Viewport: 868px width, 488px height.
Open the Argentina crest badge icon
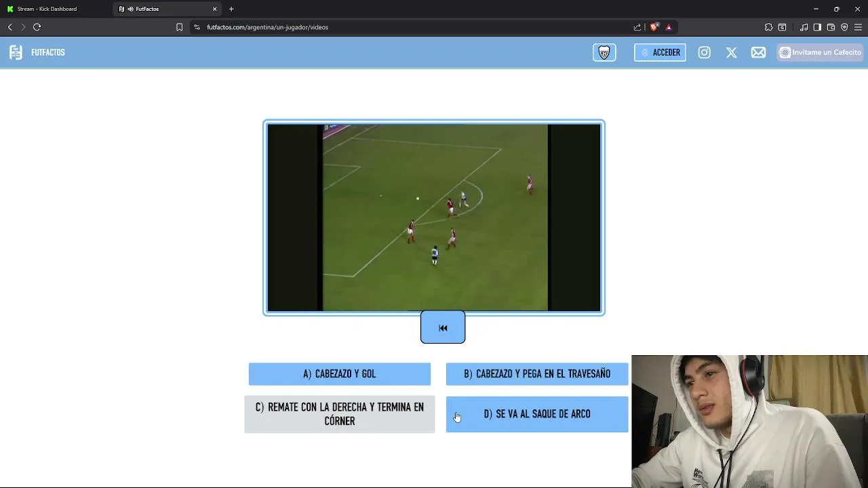604,53
